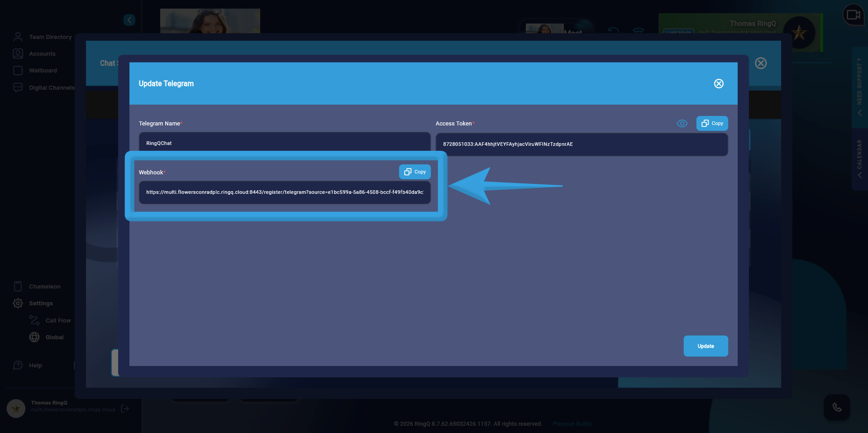Open the Team Directory section
The image size is (868, 433).
[x=18, y=37]
